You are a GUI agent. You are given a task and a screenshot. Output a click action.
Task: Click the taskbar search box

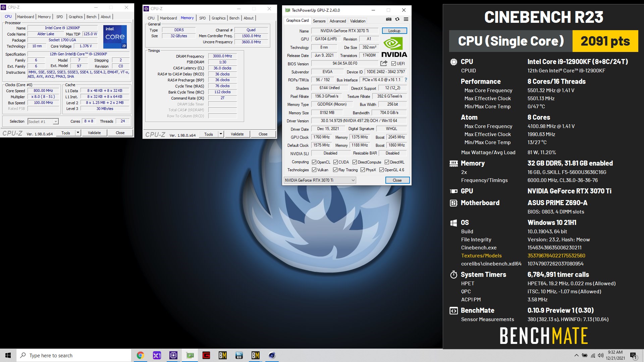(73, 355)
